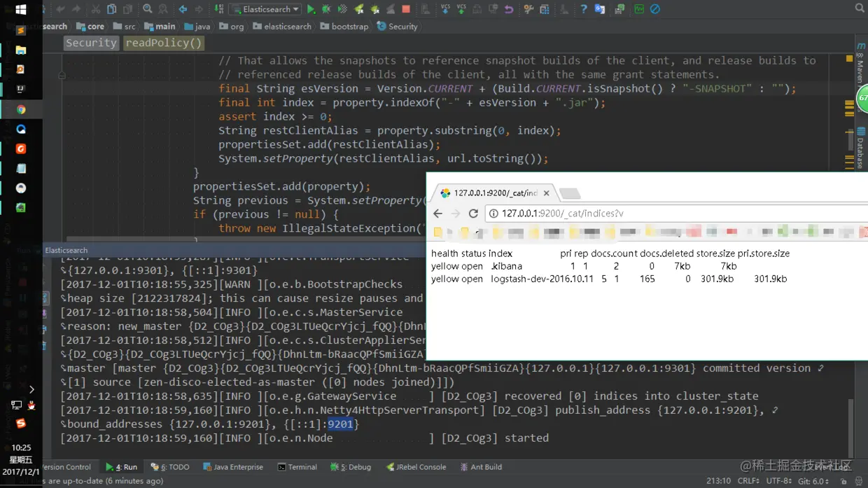Click the readPolicy() method breadcrumb
The image size is (868, 488).
164,43
